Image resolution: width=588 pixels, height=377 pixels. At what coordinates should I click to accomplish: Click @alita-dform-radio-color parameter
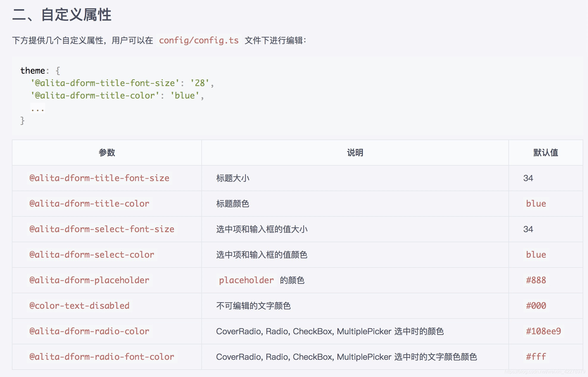pyautogui.click(x=89, y=331)
